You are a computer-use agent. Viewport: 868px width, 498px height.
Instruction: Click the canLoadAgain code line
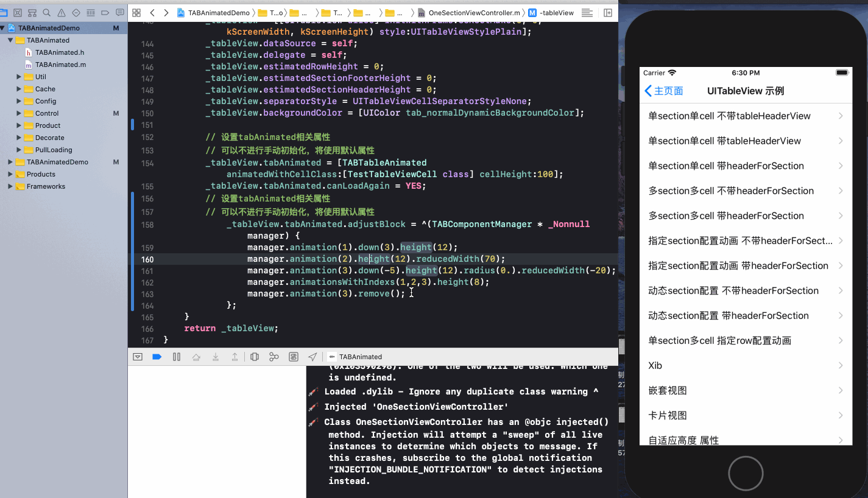(316, 186)
